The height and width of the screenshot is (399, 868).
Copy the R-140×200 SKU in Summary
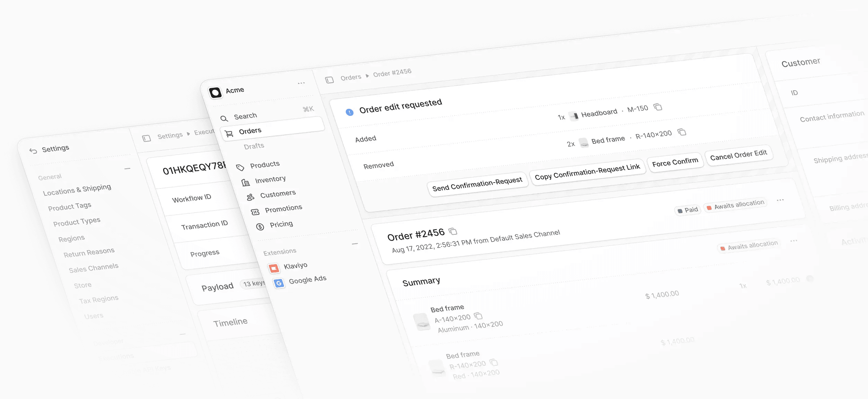point(494,362)
